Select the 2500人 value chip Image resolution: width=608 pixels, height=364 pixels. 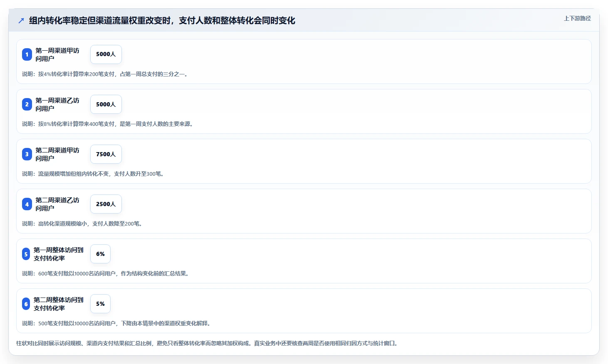(x=106, y=204)
